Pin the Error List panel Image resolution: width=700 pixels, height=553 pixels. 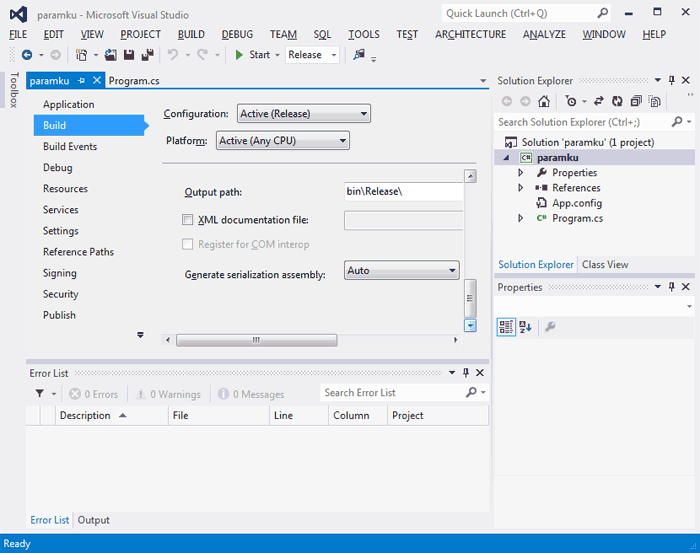pos(466,373)
